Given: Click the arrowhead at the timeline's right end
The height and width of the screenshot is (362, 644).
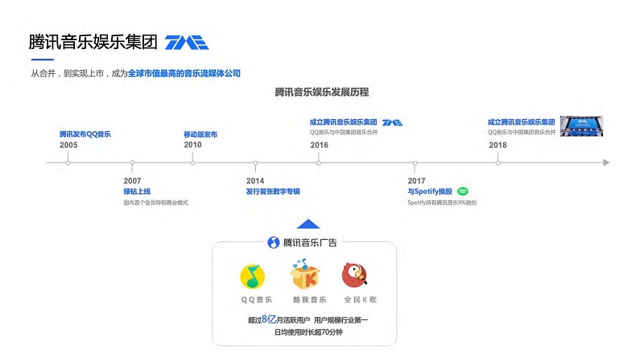Looking at the screenshot, I should point(606,162).
